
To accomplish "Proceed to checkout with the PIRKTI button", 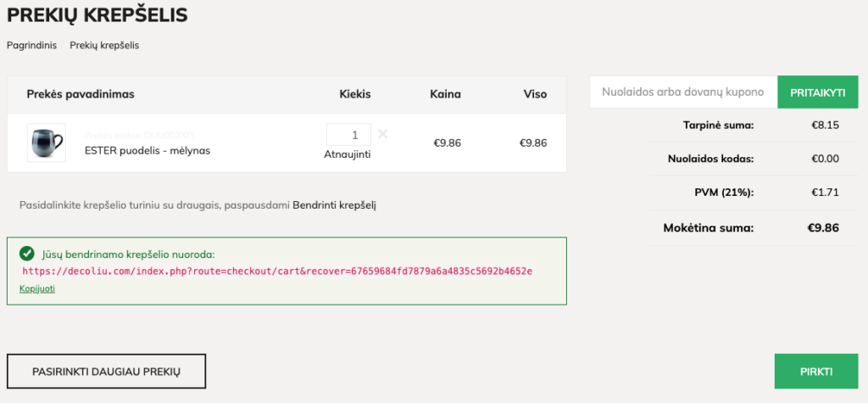I will click(x=816, y=372).
